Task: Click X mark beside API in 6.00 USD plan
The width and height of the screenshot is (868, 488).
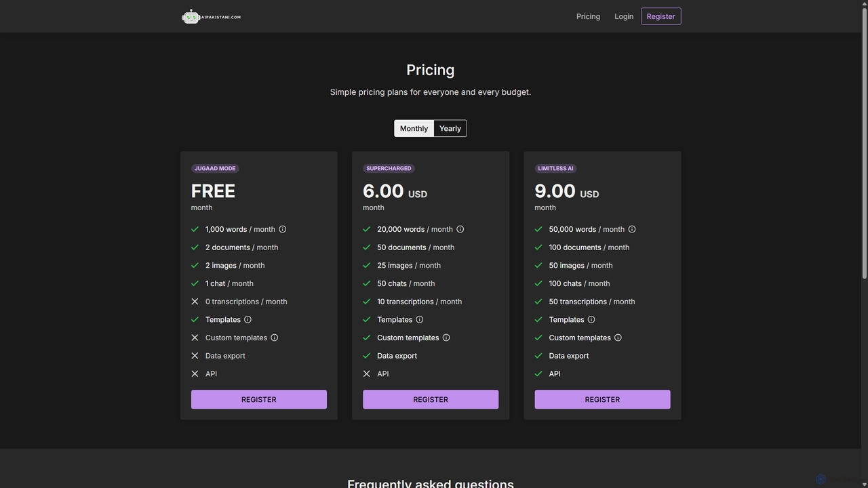Action: pyautogui.click(x=367, y=373)
